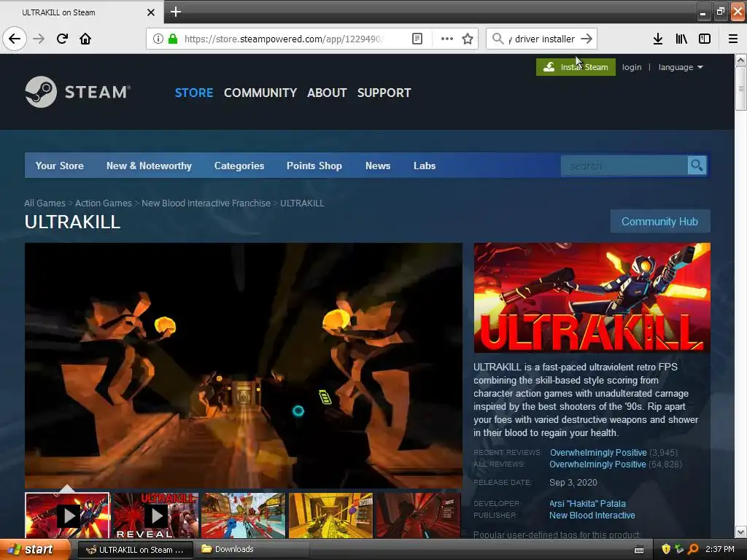Select the yellow corridor screenshot thumbnail
This screenshot has width=747, height=560.
(330, 516)
